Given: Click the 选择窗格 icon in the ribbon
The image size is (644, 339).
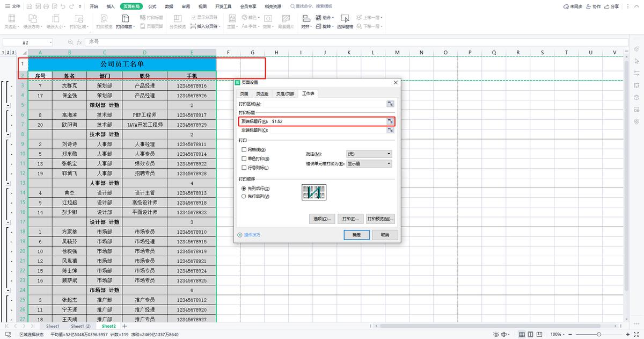Looking at the screenshot, I should (x=345, y=19).
